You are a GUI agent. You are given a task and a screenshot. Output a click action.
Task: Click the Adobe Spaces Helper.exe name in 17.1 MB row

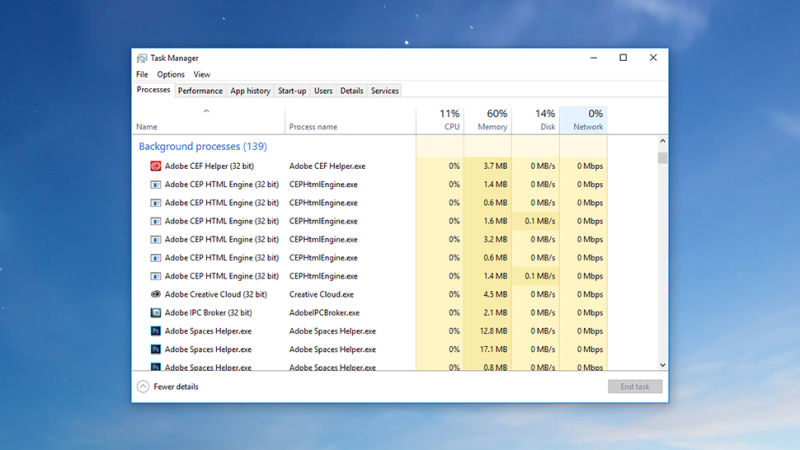point(208,349)
